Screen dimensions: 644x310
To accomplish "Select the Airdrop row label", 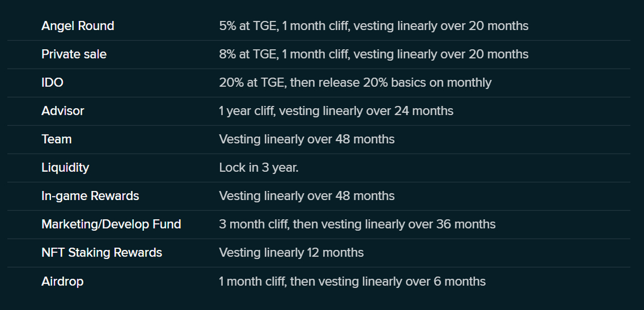I will 62,281.
